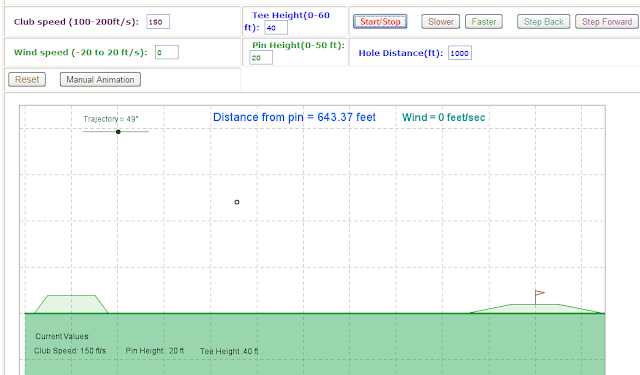This screenshot has width=640, height=375.
Task: Focus the Wind speed input box
Action: 167,52
